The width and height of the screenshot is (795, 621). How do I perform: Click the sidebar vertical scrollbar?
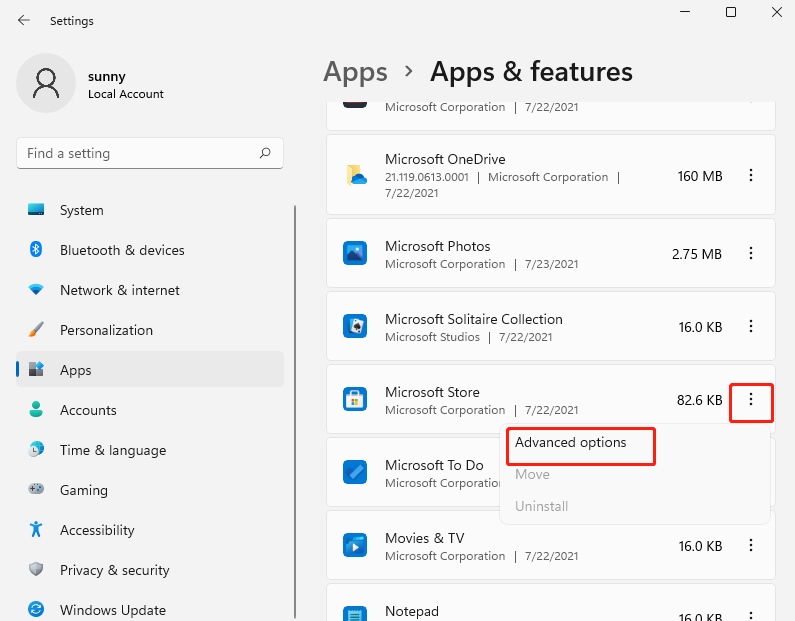click(x=295, y=412)
